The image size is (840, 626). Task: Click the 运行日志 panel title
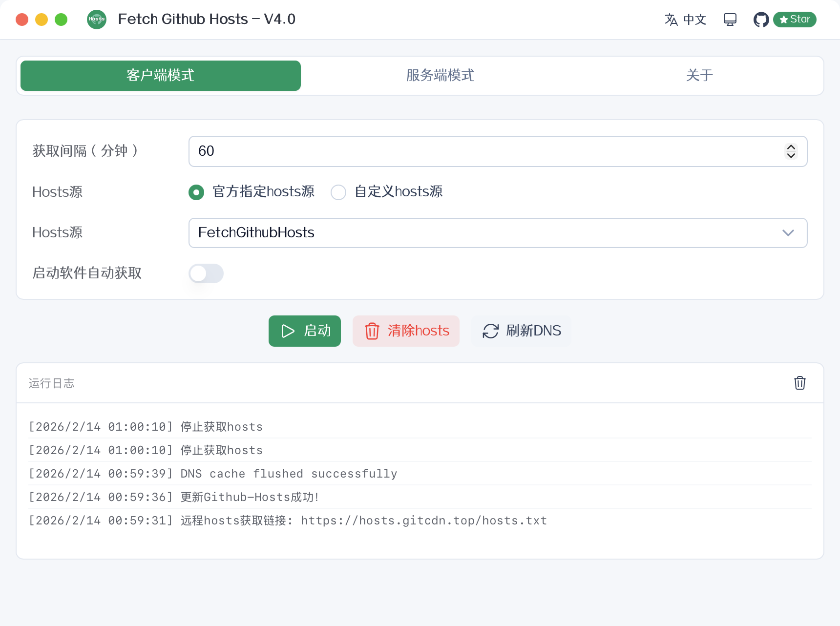pyautogui.click(x=51, y=383)
